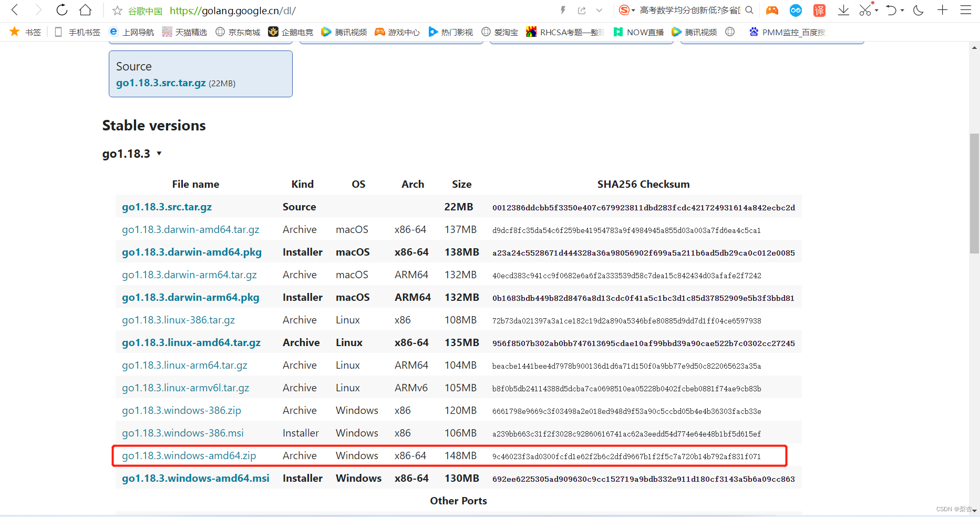Share the page via the share icon
Image resolution: width=980 pixels, height=517 pixels.
click(582, 11)
